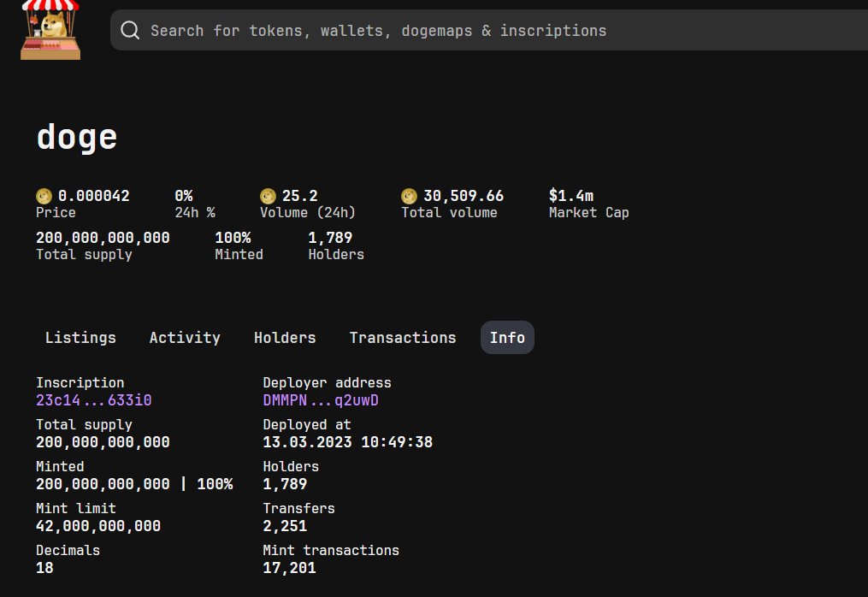The height and width of the screenshot is (597, 868).
Task: Focus the tokens and wallets search field
Action: click(x=489, y=30)
